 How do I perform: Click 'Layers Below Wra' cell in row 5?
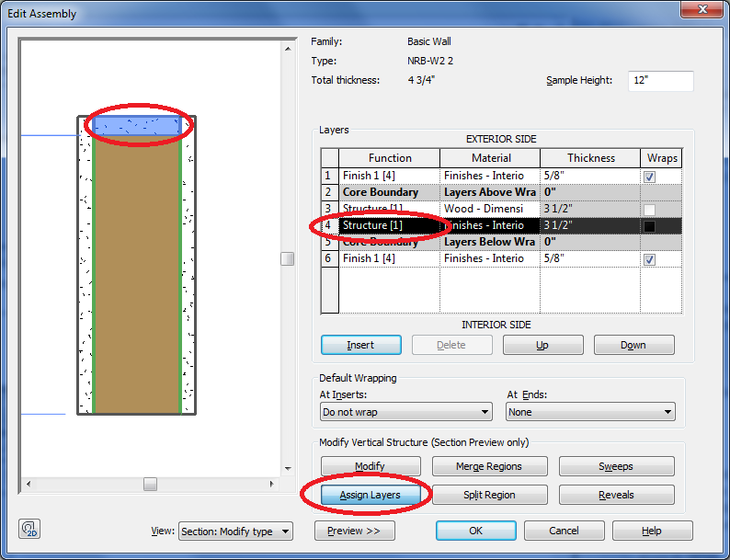click(490, 242)
